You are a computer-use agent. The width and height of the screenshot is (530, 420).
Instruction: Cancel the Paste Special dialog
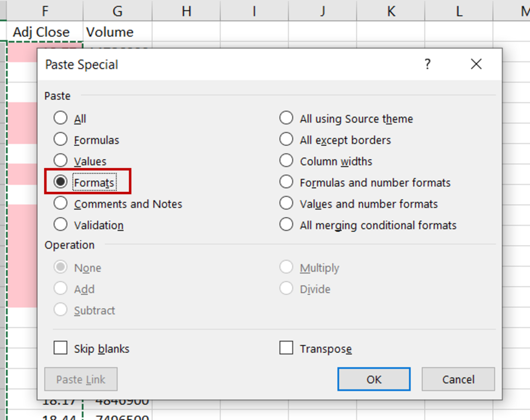(459, 379)
